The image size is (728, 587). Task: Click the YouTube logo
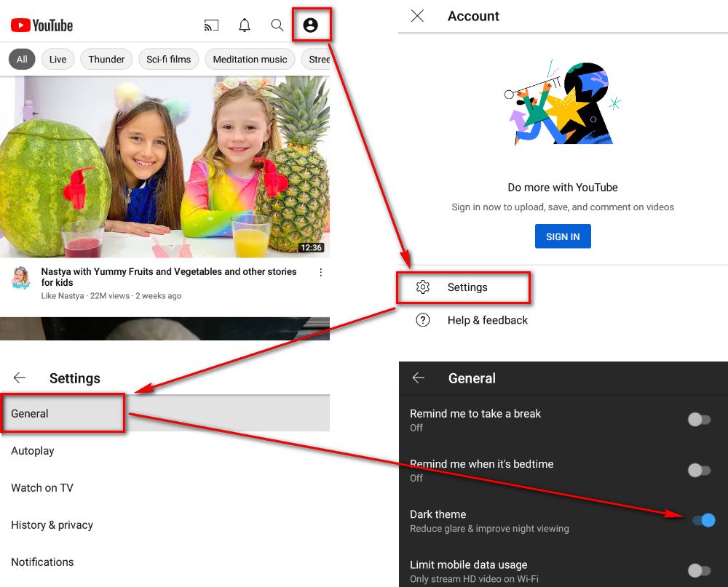(41, 25)
